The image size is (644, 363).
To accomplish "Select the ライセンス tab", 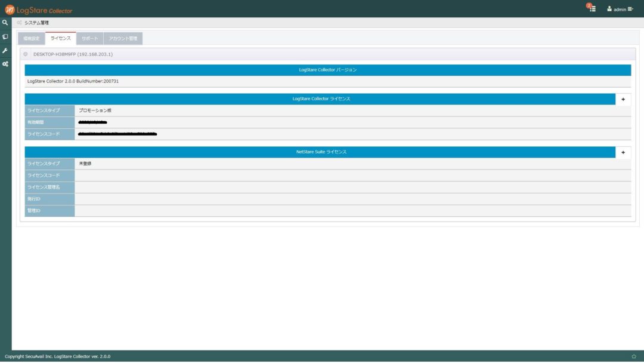I will coord(61,38).
